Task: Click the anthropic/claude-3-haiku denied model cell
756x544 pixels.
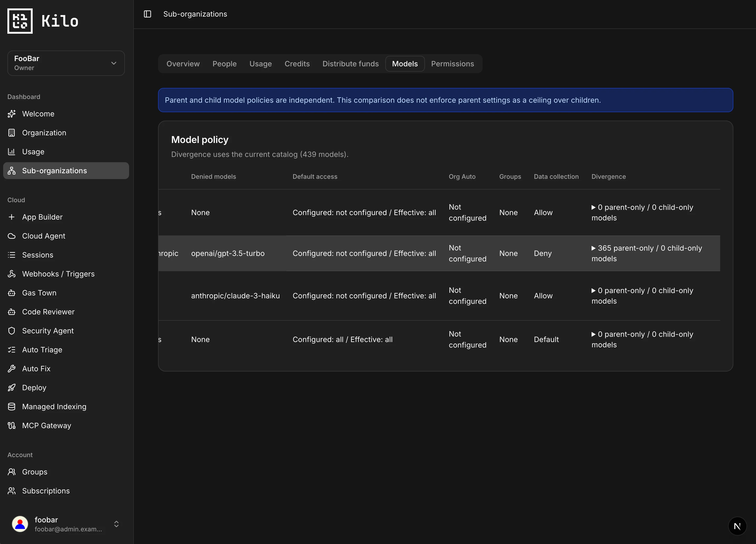Action: click(x=235, y=296)
